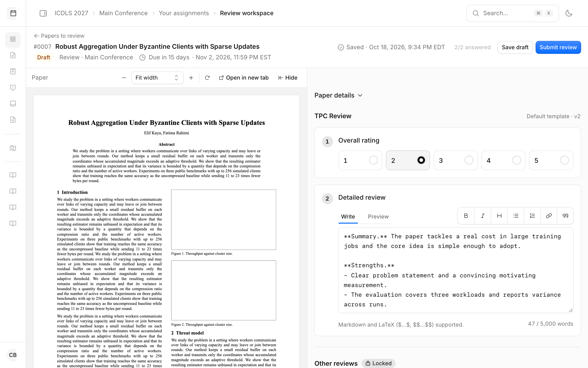588x368 pixels.
Task: Open the clipboard icon in sidebar
Action: 13,71
